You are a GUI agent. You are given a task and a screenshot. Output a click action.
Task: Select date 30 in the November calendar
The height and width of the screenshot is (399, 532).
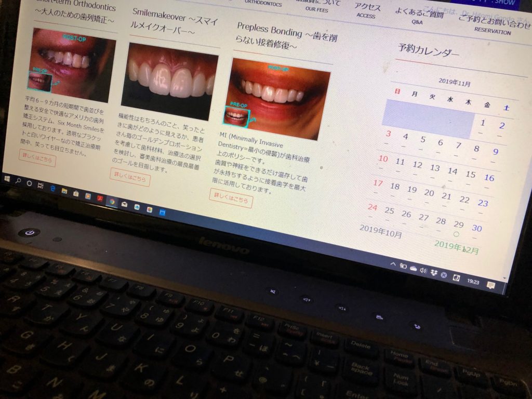(x=477, y=228)
